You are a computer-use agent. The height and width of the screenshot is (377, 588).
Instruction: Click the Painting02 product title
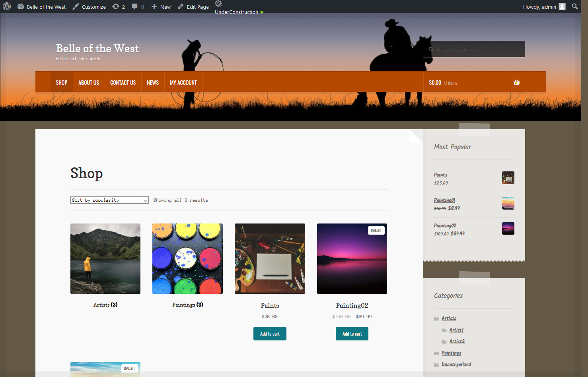pos(352,305)
